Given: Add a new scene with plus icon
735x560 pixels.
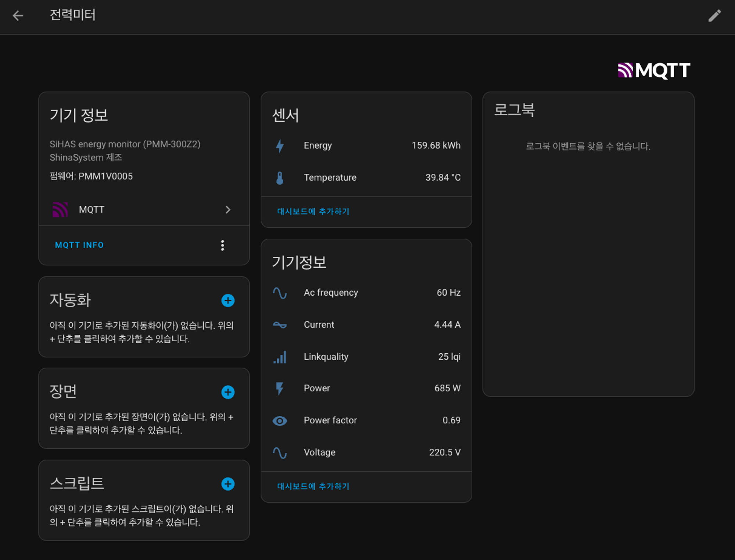Looking at the screenshot, I should pos(228,392).
